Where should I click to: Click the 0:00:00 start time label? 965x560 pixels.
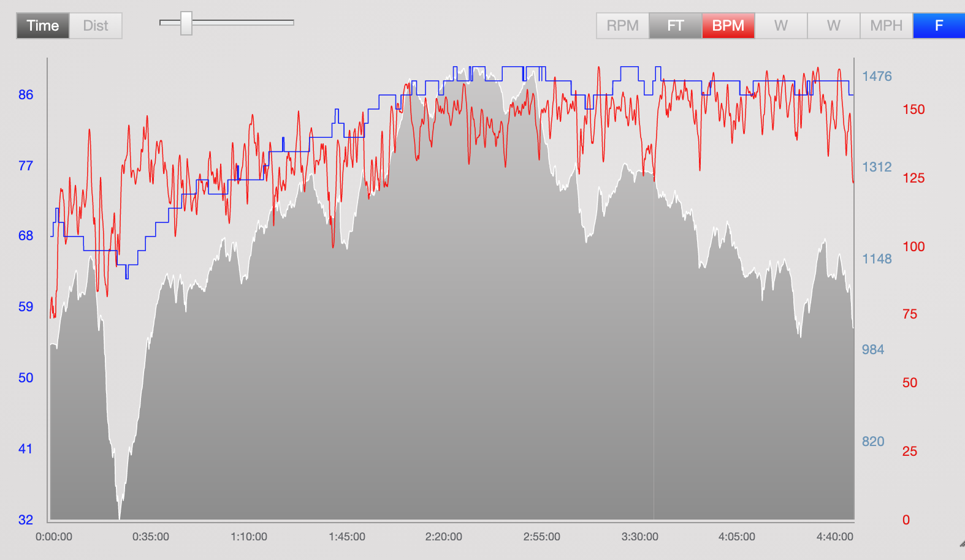(54, 537)
